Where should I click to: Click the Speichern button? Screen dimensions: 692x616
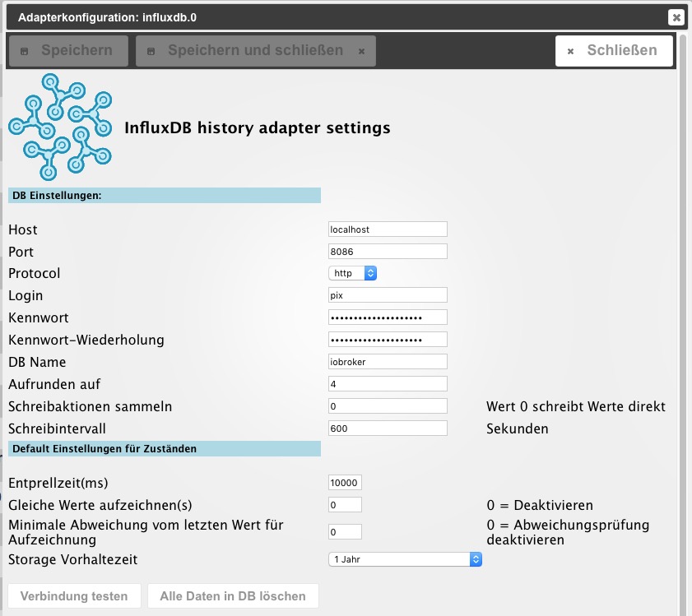(69, 51)
